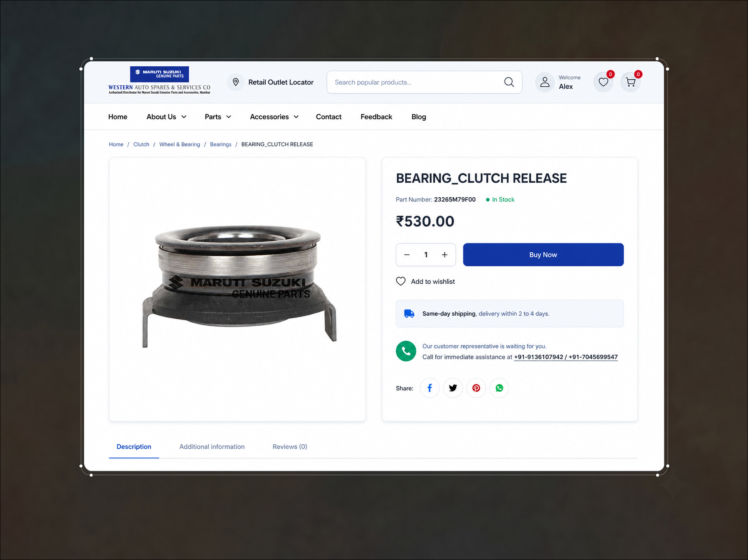748x560 pixels.
Task: Click the Welcome Alex account name
Action: tap(569, 82)
